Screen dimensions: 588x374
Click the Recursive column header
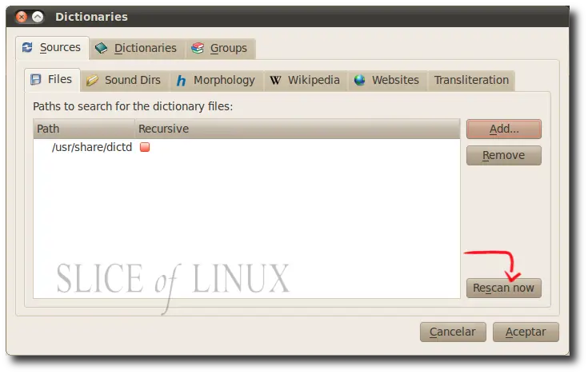coord(298,129)
